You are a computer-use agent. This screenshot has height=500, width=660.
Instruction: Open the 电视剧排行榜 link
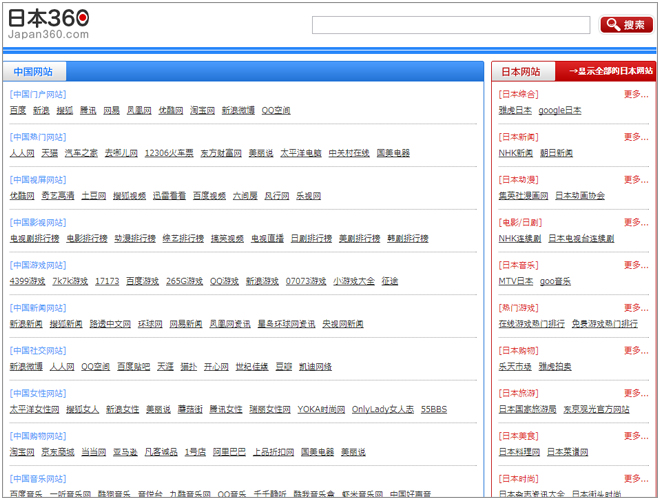[x=35, y=239]
